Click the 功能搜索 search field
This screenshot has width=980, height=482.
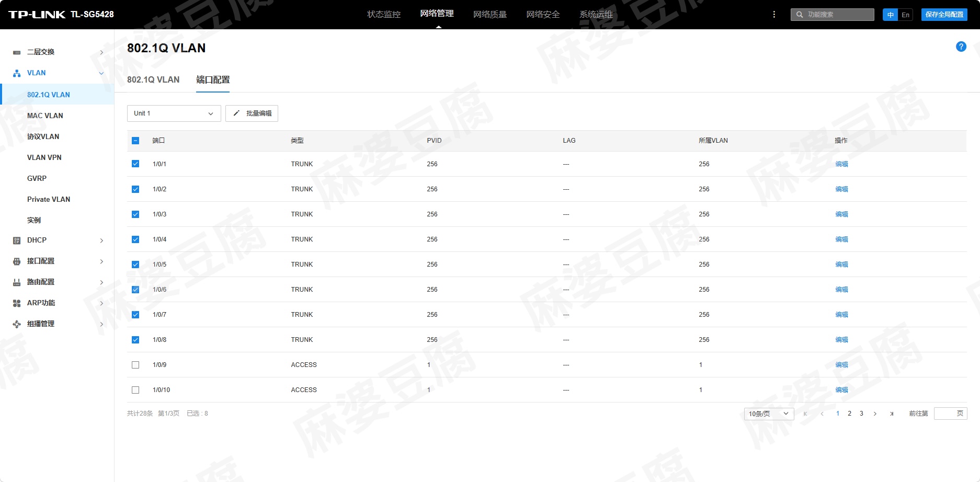833,15
